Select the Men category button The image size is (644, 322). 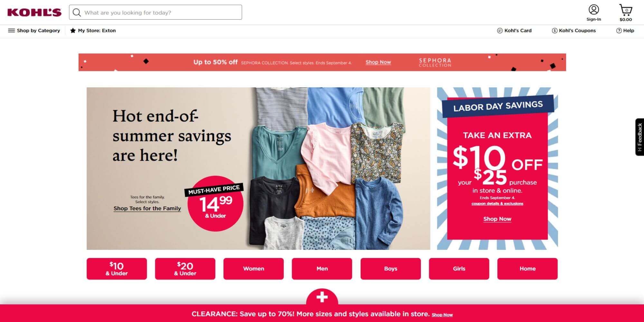coord(322,269)
